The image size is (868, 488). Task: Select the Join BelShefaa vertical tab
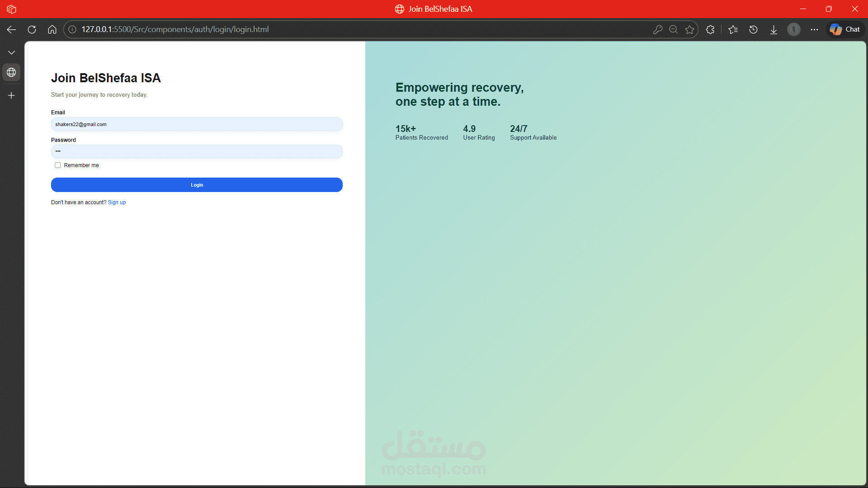click(x=11, y=72)
